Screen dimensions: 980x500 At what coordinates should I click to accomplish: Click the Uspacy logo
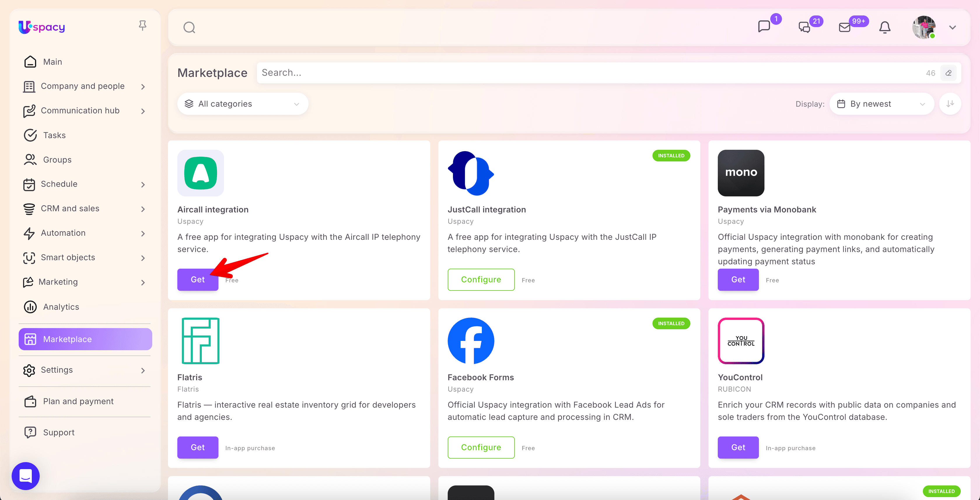[x=42, y=27]
